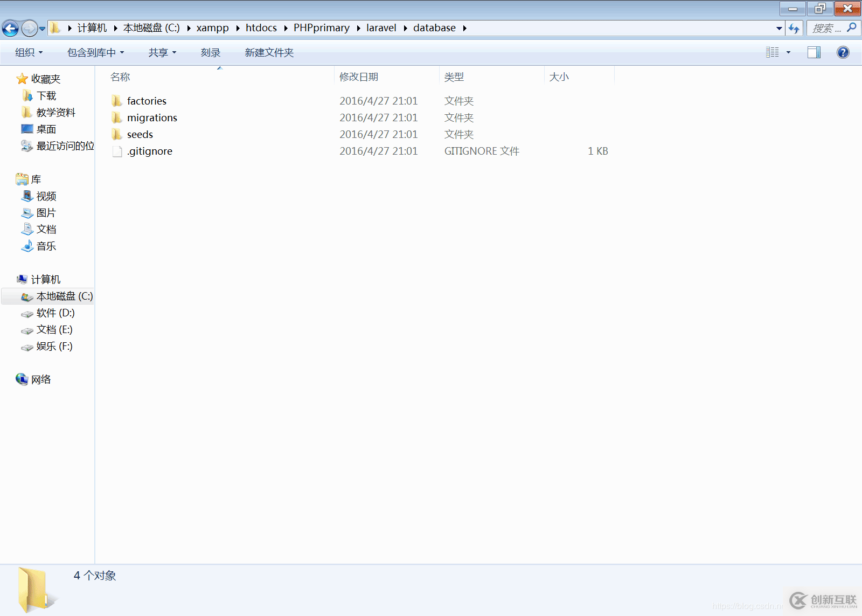Open the 共享 menu

click(x=163, y=52)
